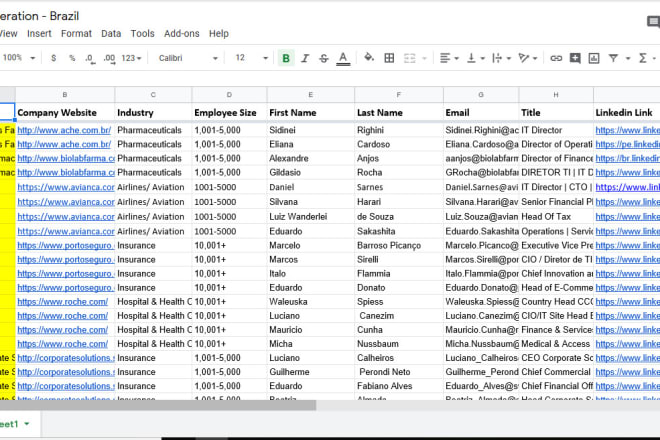
Task: Click insert chart icon
Action: coord(594,58)
